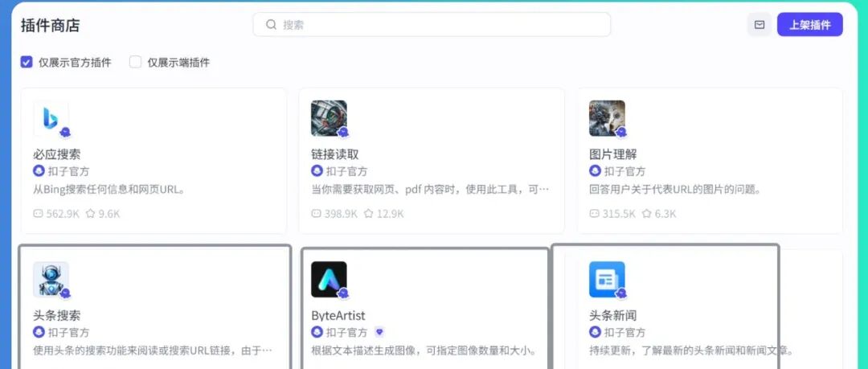This screenshot has height=369, width=868.
Task: Click the 头条新闻 newspaper icon
Action: point(608,279)
